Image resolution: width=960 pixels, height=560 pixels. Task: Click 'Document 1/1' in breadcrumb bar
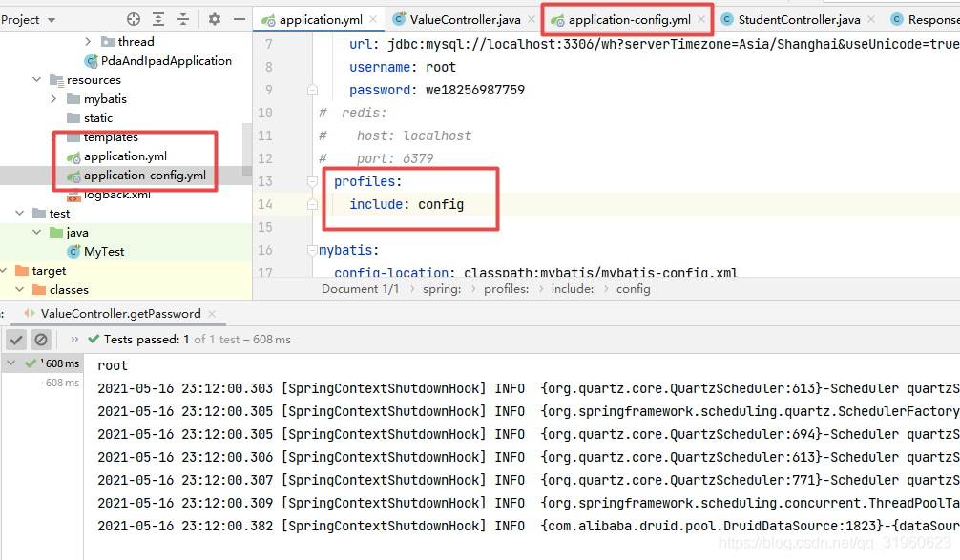[x=360, y=289]
